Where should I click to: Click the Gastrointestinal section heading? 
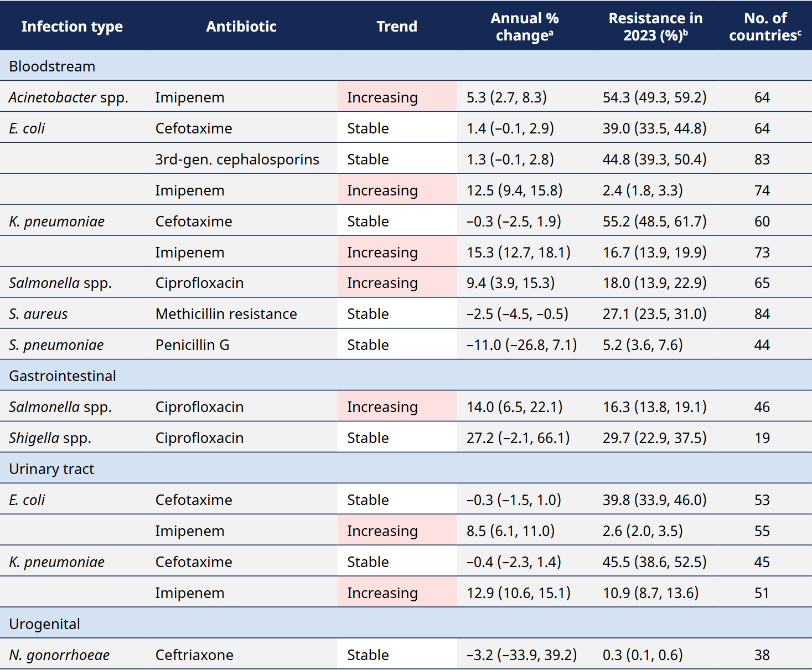[63, 376]
